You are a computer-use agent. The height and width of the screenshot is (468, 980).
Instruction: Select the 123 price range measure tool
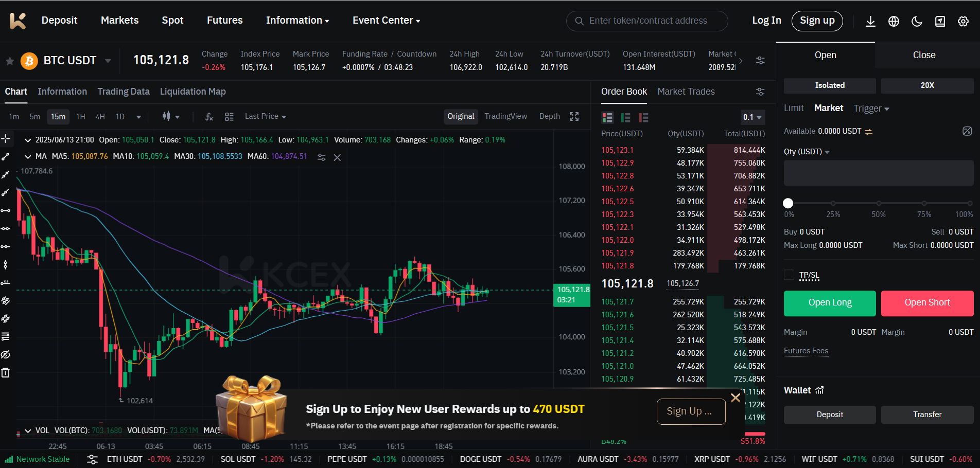coord(6,282)
